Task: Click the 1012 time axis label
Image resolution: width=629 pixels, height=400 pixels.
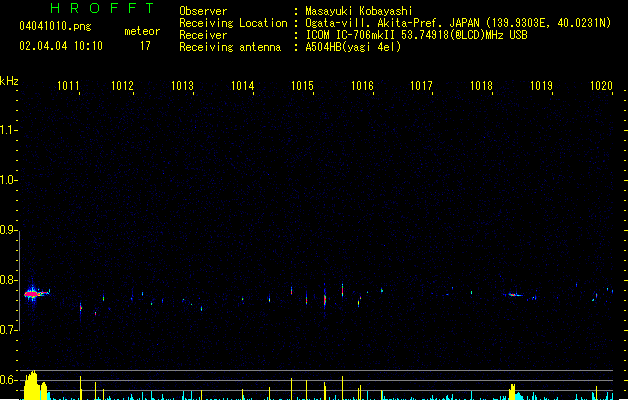Action: pos(122,86)
